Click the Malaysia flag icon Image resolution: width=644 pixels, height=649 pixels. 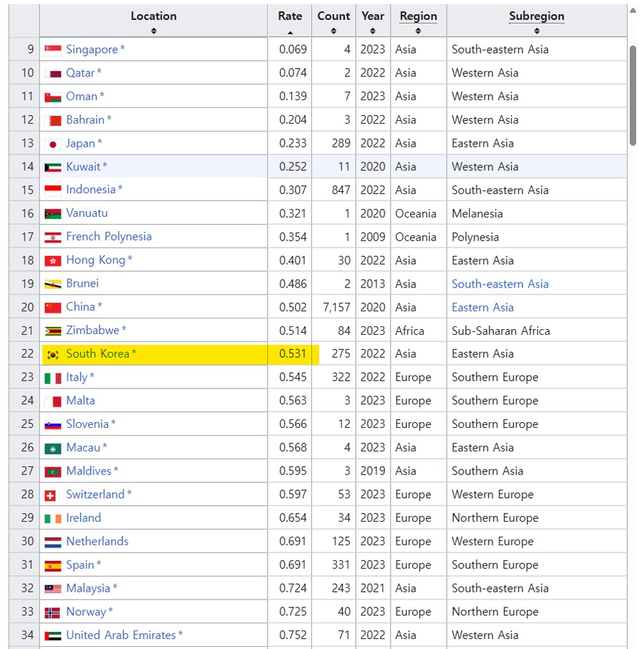[x=52, y=588]
